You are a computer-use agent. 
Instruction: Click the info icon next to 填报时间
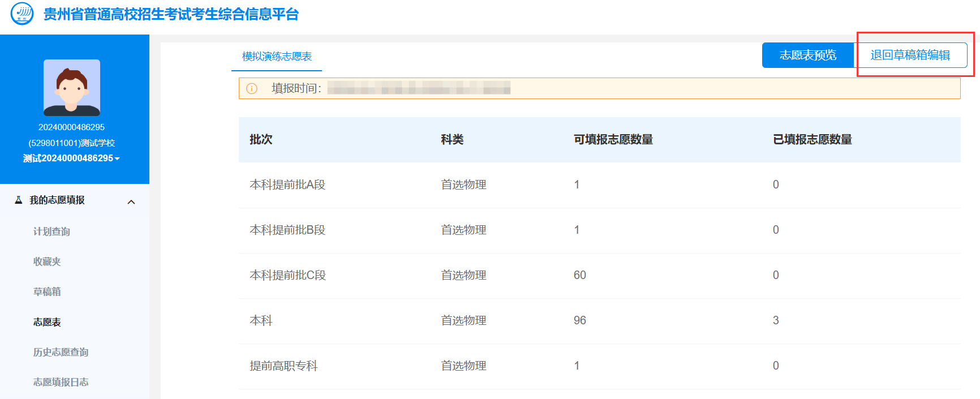point(252,88)
